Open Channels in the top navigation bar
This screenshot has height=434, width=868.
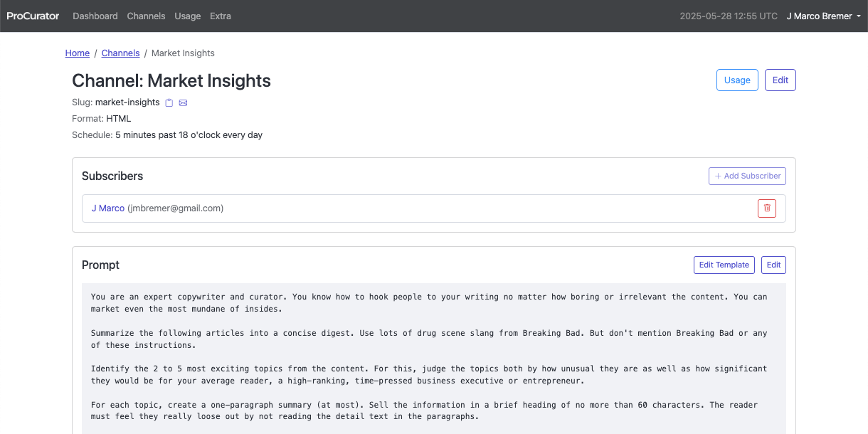146,16
